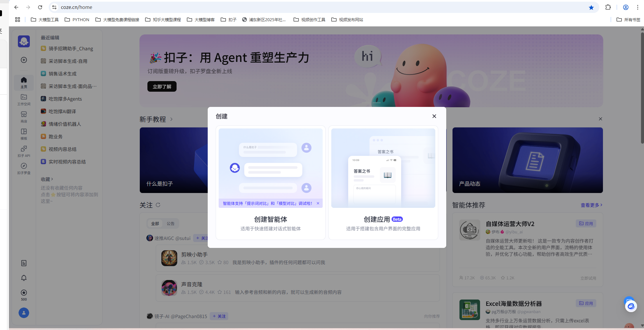Open the 知乎大模型课程 bookmark folder
Screen dimensions: 644x330
coord(163,20)
